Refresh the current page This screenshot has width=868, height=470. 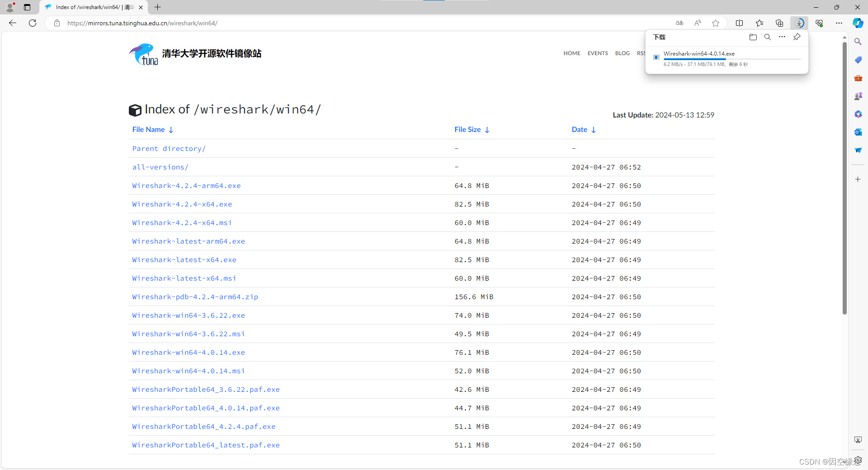(x=33, y=23)
